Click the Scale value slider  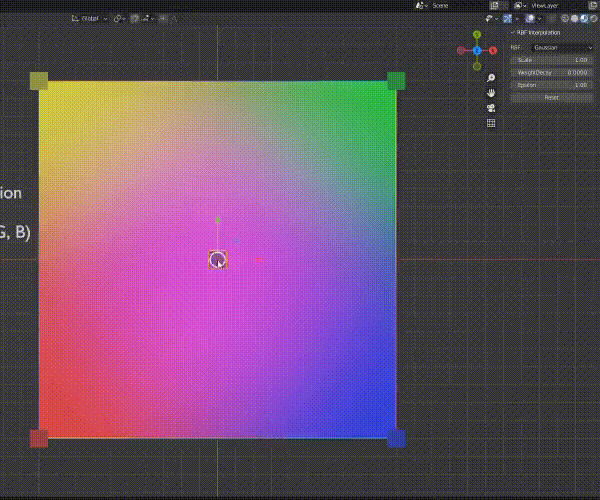click(x=551, y=60)
